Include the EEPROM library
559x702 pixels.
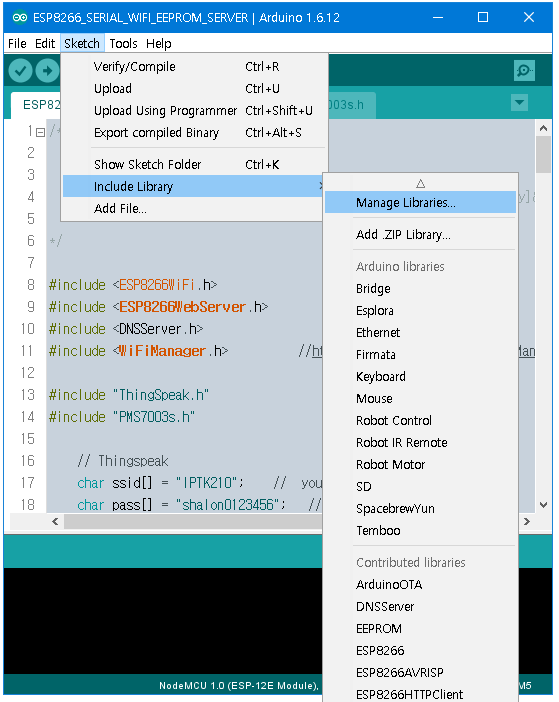point(420,629)
